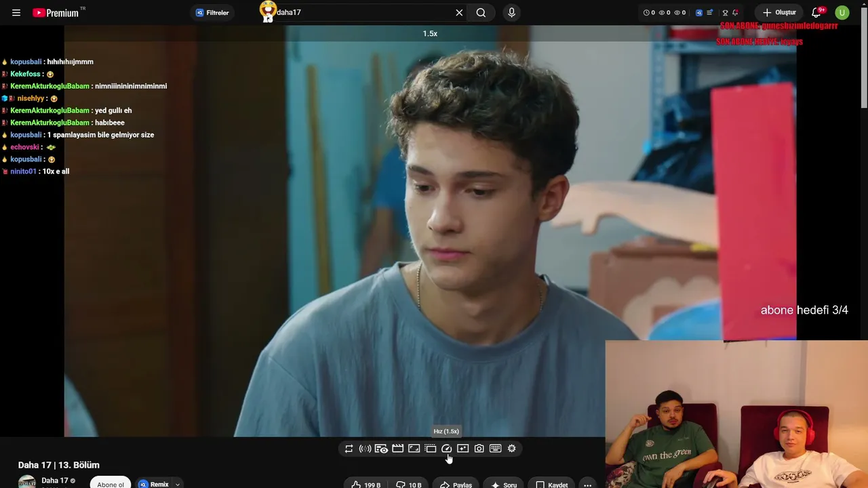Dislike the video (10 B)
This screenshot has height=488, width=868.
(x=408, y=484)
